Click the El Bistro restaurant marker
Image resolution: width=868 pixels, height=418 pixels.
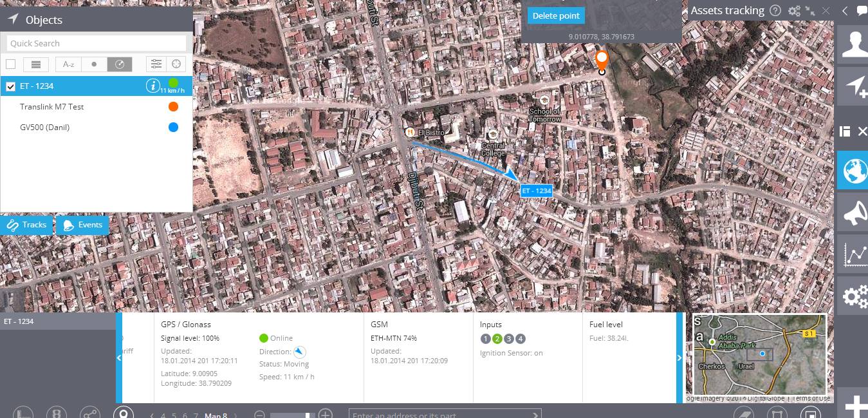click(409, 132)
